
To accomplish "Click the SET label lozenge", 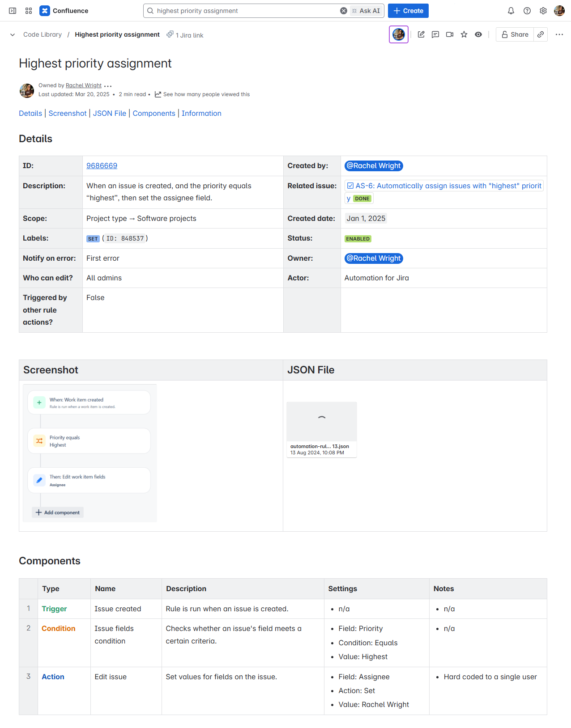I will click(x=93, y=239).
